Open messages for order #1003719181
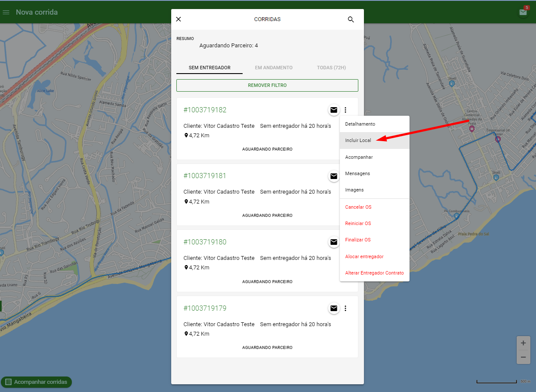Screen dimensions: 536x392 (334, 176)
